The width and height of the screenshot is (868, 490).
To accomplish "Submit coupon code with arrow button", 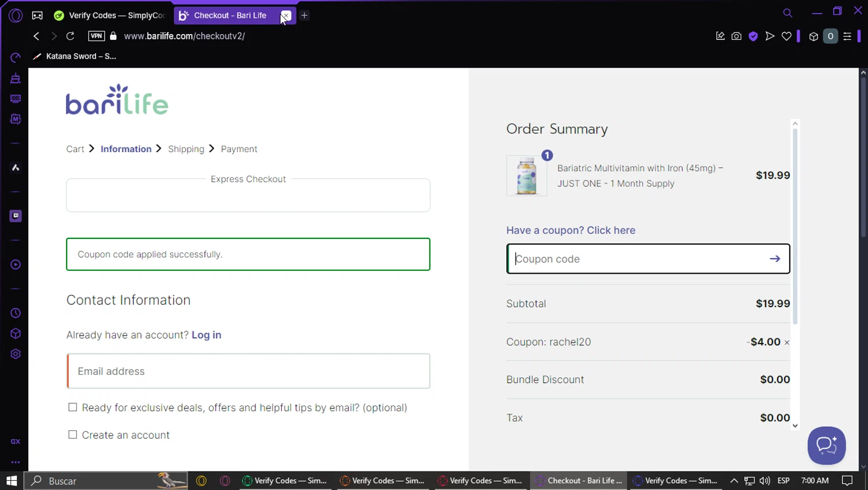I will (x=775, y=259).
